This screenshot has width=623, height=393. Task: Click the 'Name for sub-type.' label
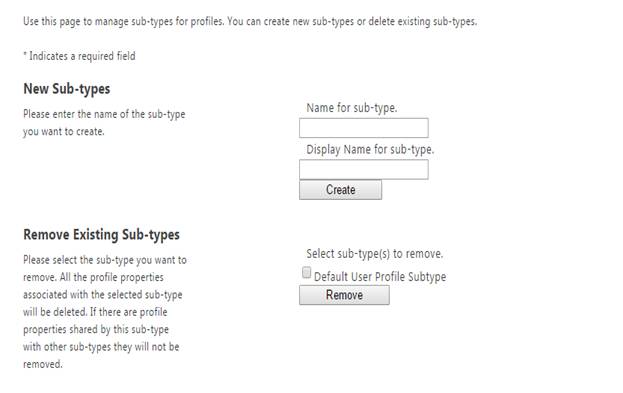pos(352,108)
